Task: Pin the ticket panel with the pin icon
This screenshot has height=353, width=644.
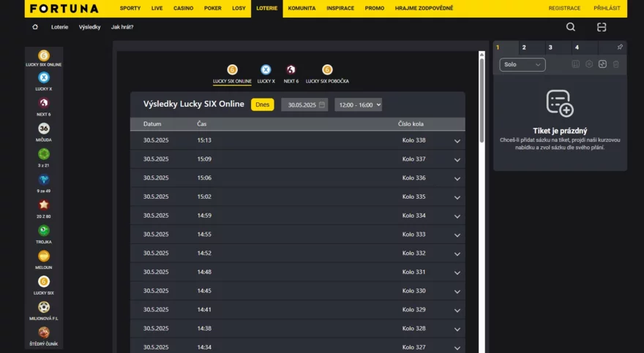Action: pos(620,48)
